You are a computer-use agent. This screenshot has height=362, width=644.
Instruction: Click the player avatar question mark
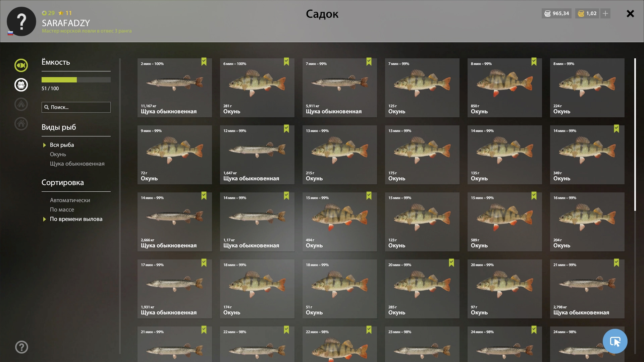point(21,21)
